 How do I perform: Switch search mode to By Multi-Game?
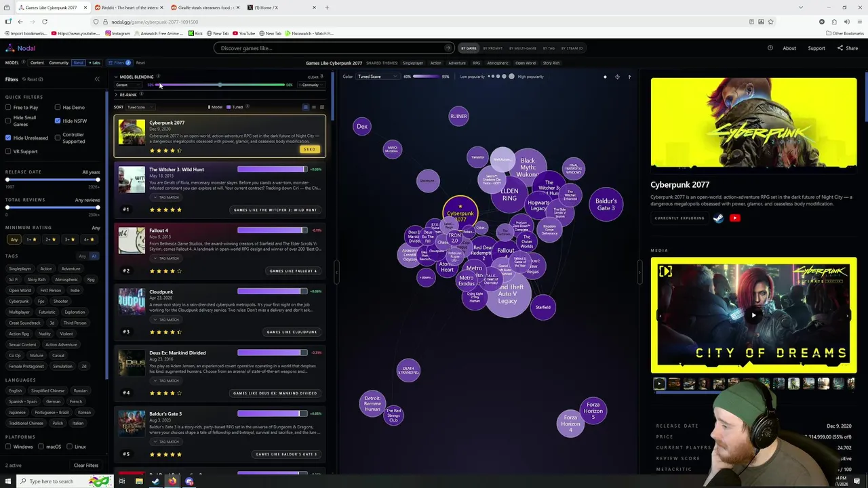(522, 48)
